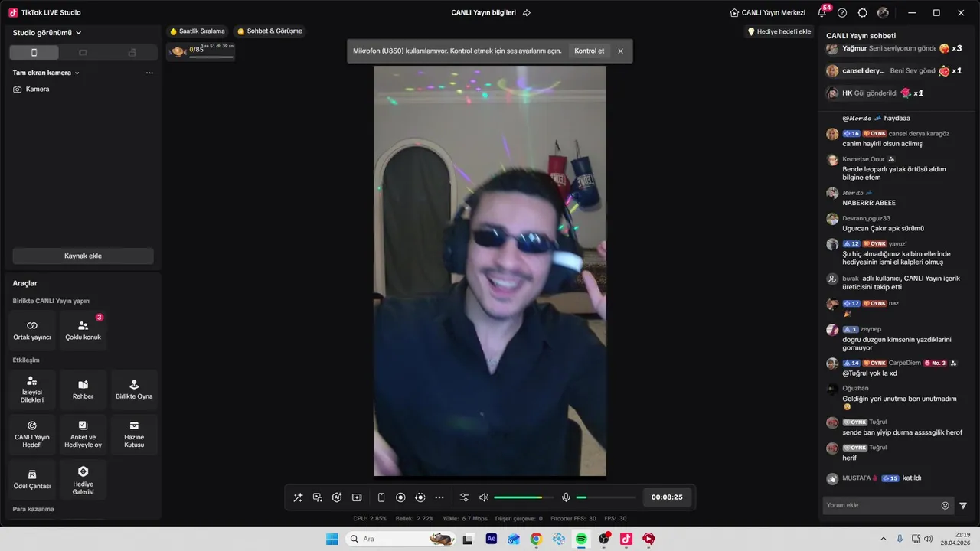
Task: Open CANLI Yayın bilgileri title
Action: pyautogui.click(x=484, y=13)
